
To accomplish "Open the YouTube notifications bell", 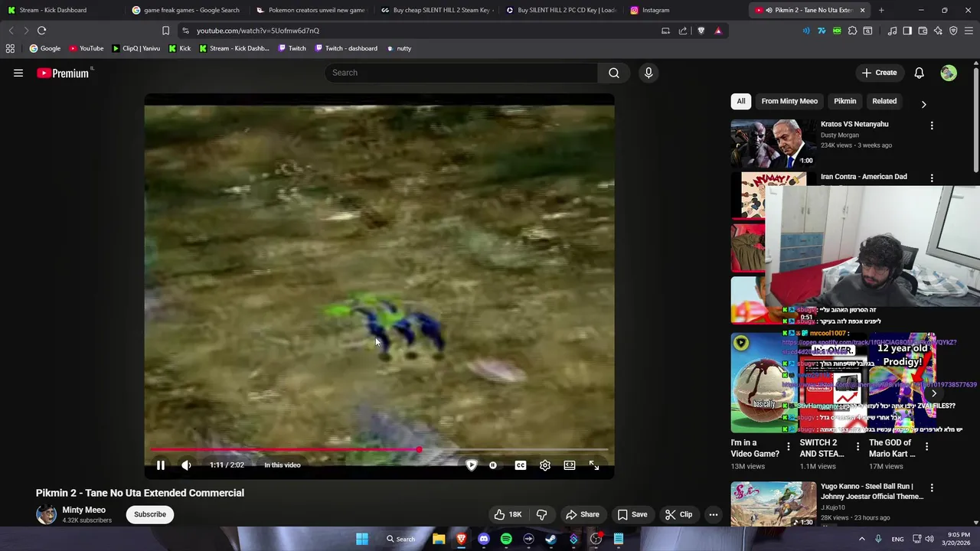I will (919, 73).
